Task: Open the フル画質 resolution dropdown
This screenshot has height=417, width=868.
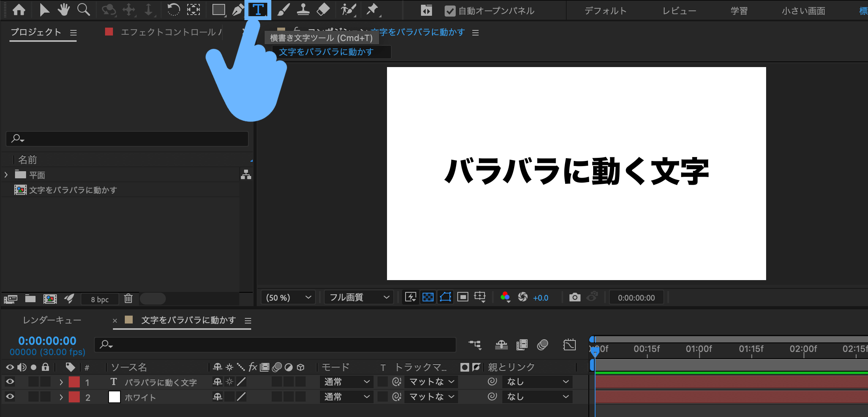Action: pos(359,297)
